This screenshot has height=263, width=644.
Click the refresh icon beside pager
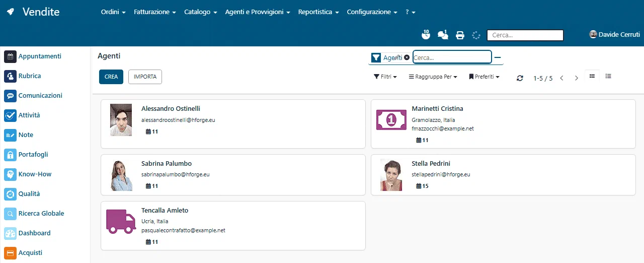click(x=520, y=78)
